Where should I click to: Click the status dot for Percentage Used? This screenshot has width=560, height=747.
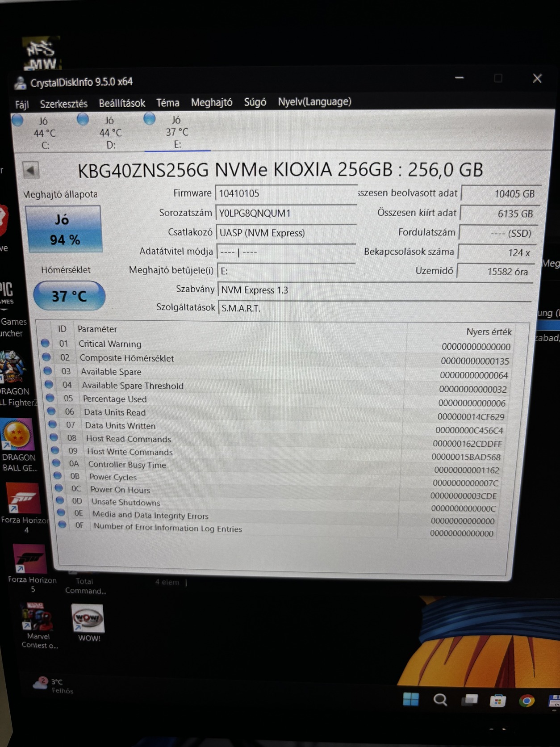(x=50, y=398)
